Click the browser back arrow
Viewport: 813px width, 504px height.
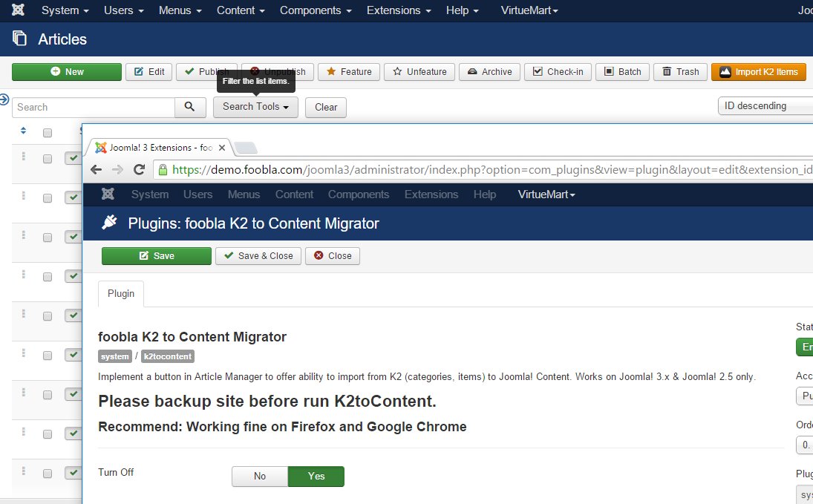(x=96, y=169)
